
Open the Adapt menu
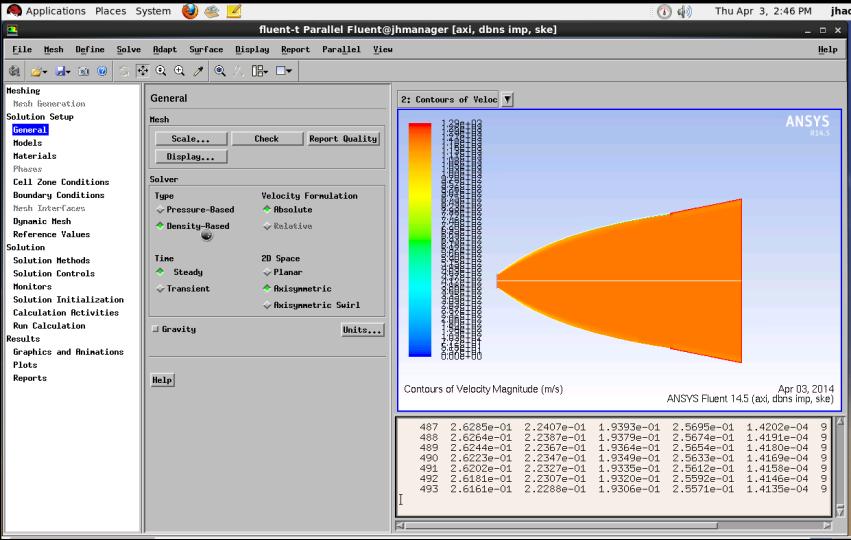pyautogui.click(x=164, y=49)
